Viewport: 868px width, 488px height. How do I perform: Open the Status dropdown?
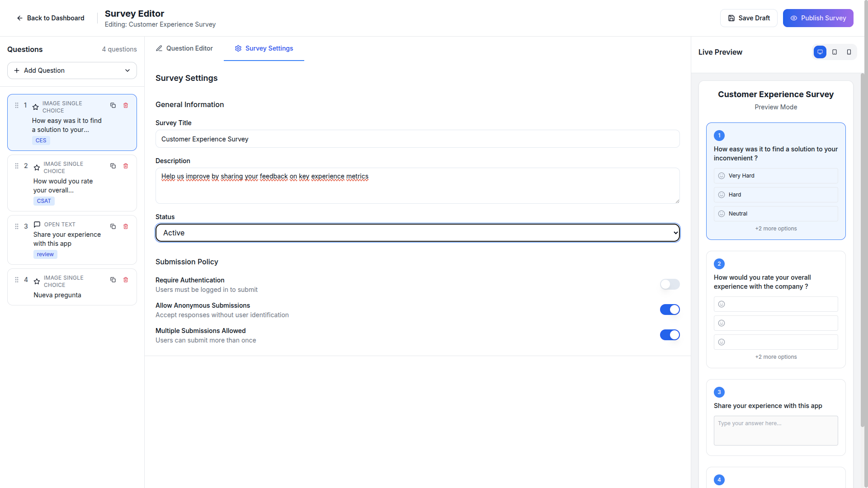coord(417,233)
